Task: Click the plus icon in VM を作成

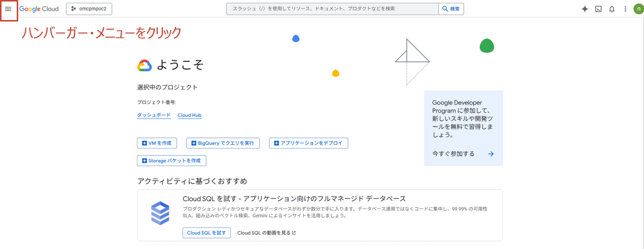Action: [x=144, y=143]
